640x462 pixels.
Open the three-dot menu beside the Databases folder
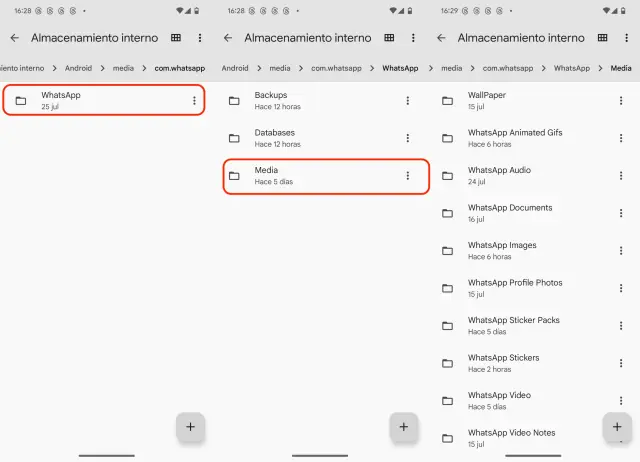[407, 138]
